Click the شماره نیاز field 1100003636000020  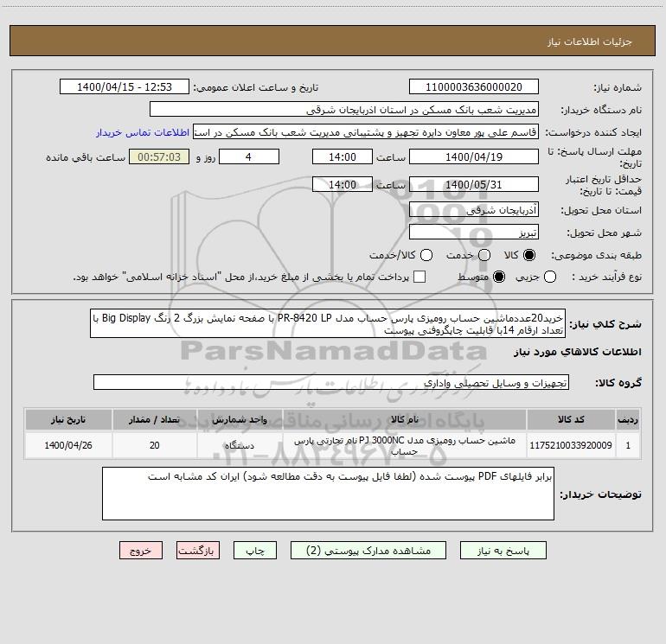point(474,87)
